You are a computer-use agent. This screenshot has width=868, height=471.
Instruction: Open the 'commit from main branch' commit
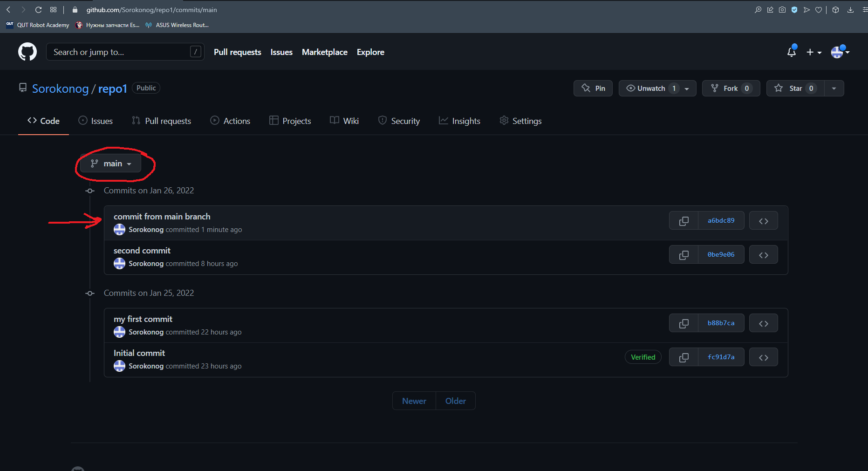[x=162, y=217]
